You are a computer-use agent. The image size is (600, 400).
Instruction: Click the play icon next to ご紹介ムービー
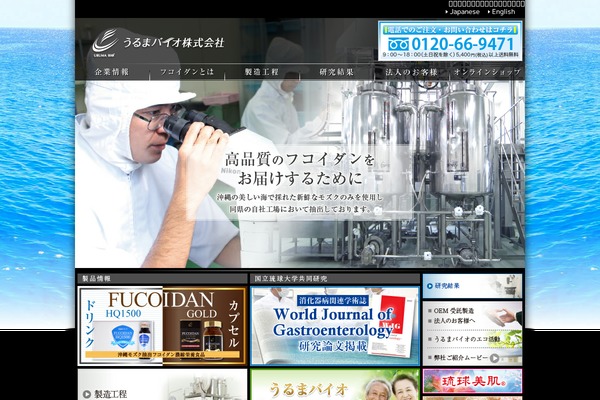(x=495, y=358)
